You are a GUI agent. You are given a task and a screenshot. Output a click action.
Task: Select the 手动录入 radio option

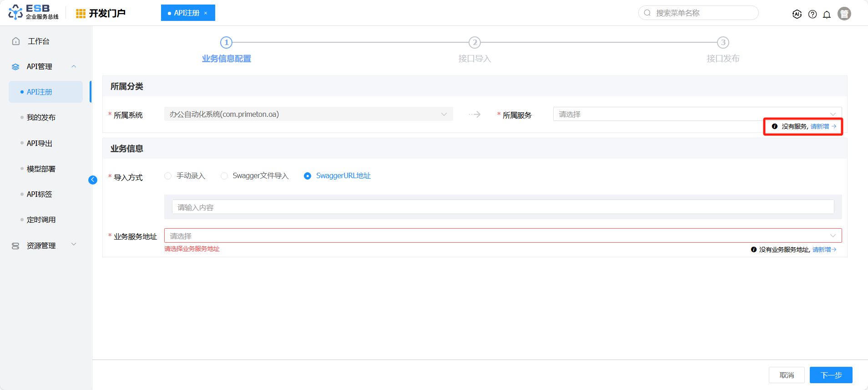click(168, 176)
